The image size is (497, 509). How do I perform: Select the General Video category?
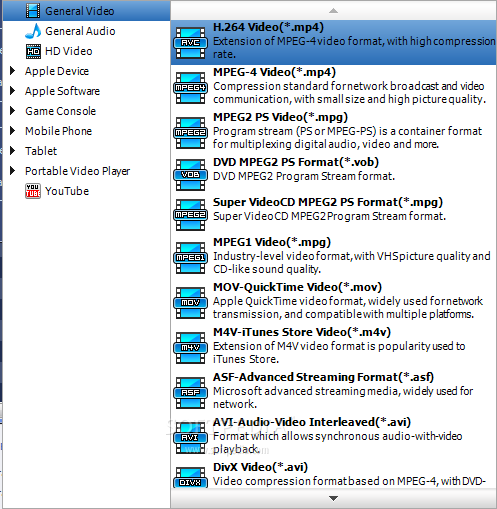[87, 11]
